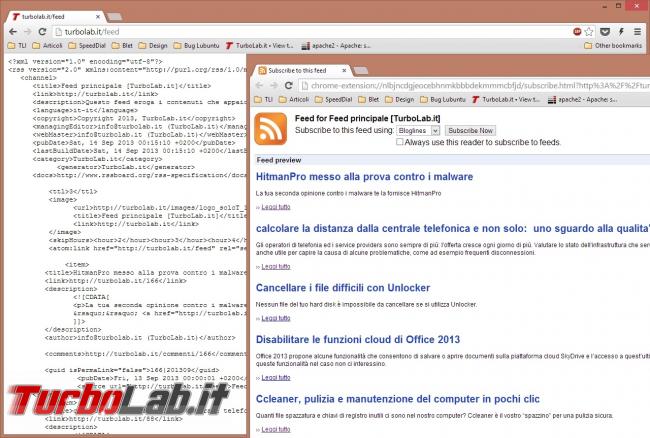This screenshot has width=650, height=438.
Task: Reload the Subscribe to this feed page
Action: pos(289,85)
